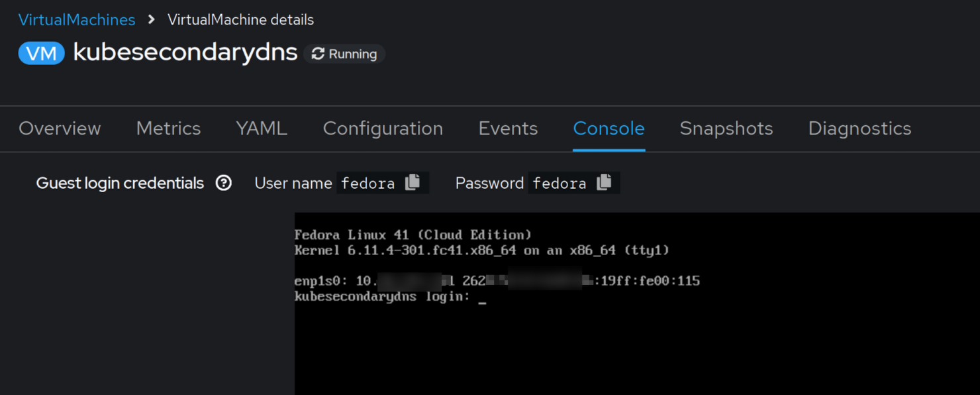Open the Snapshots tab

pyautogui.click(x=726, y=129)
